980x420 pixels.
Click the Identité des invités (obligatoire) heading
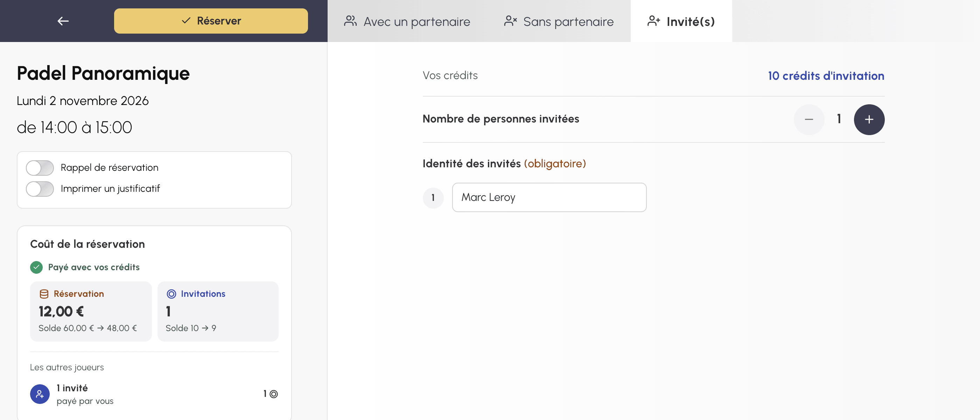coord(504,163)
